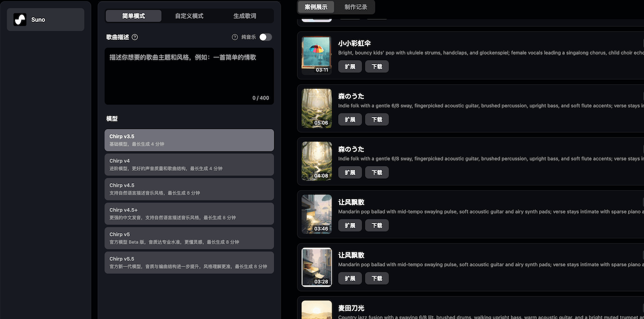The image size is (644, 319).
Task: Select Chirp v4.5+ model
Action: coord(189,214)
